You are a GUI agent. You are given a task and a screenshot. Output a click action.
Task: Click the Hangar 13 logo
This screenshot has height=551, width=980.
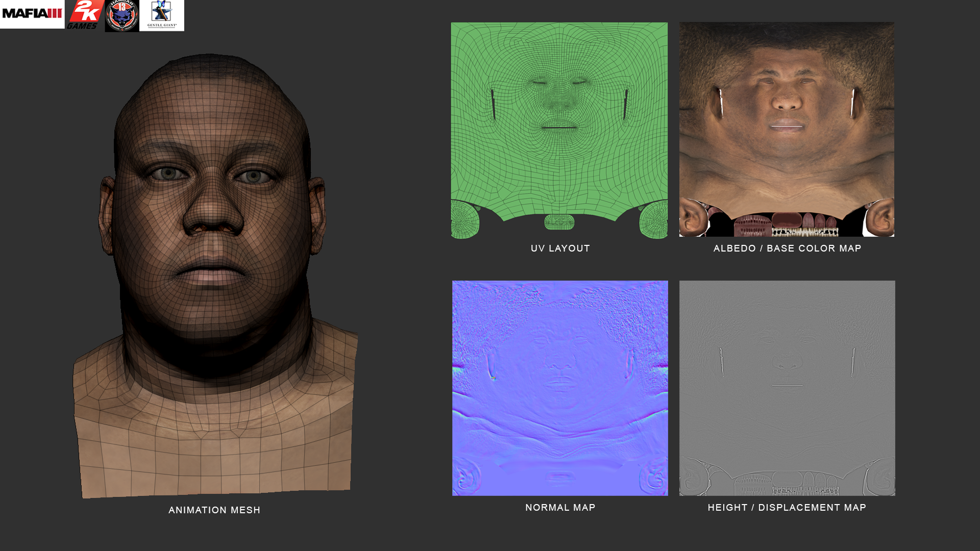122,16
